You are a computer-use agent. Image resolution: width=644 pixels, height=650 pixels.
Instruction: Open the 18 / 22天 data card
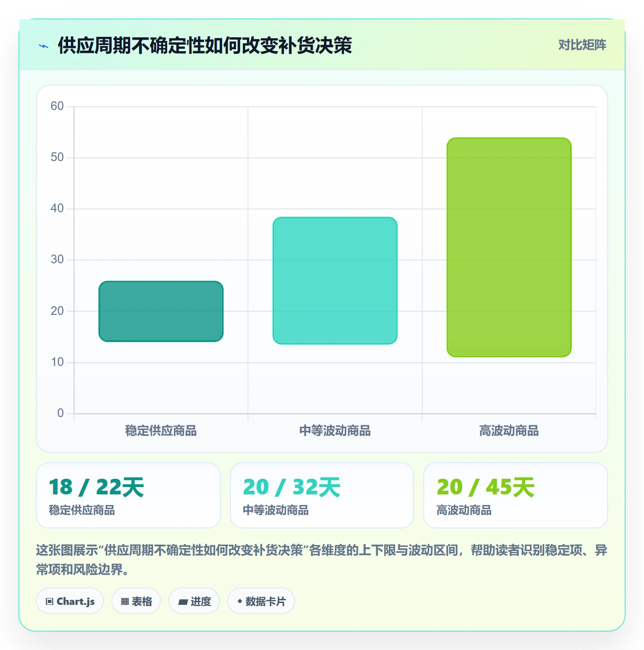[128, 495]
